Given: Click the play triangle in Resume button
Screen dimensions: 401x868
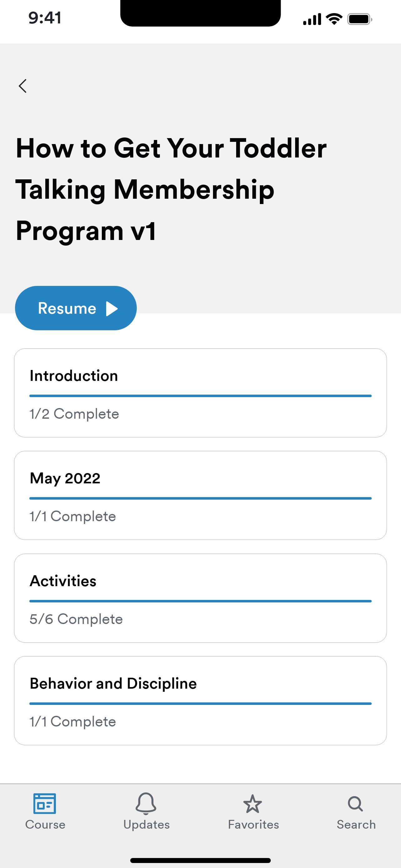Looking at the screenshot, I should (112, 309).
